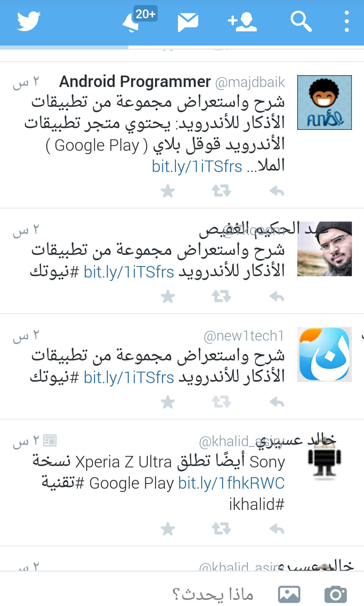Open the search magnifier

301,22
